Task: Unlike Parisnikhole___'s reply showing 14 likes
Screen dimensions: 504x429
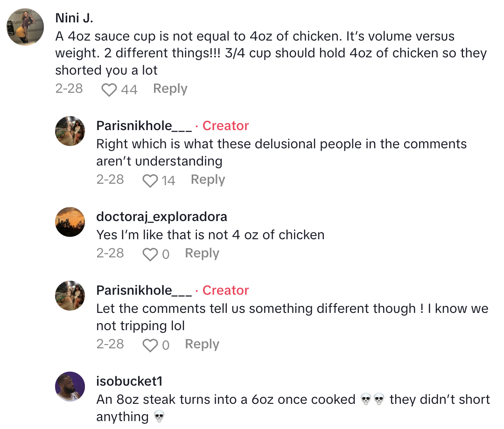Action: pos(150,180)
